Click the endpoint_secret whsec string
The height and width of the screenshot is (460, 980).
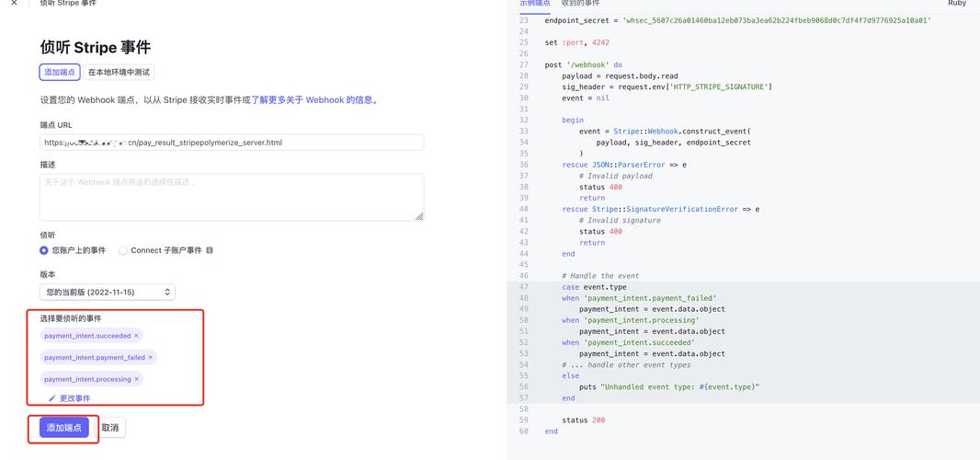[x=777, y=20]
